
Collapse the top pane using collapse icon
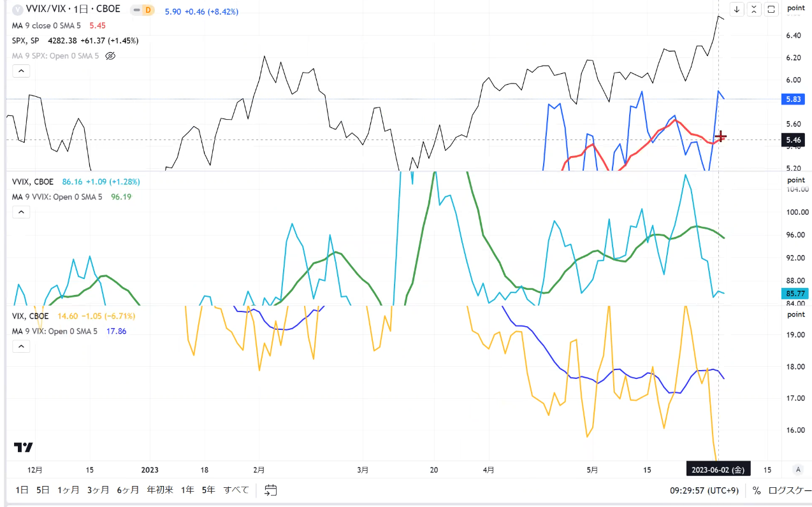point(754,9)
